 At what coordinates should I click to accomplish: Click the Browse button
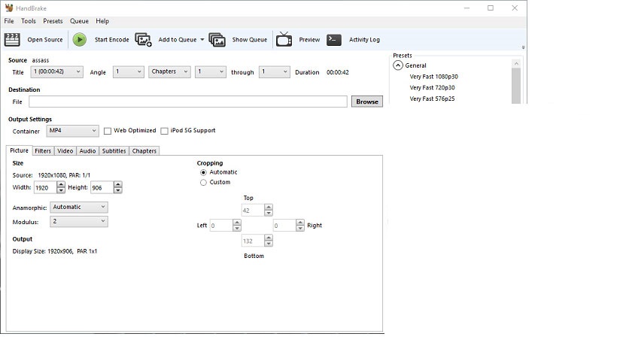point(367,102)
